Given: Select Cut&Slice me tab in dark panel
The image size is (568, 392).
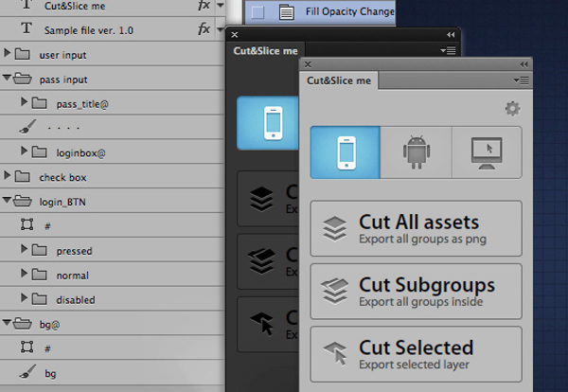Looking at the screenshot, I should pyautogui.click(x=265, y=51).
